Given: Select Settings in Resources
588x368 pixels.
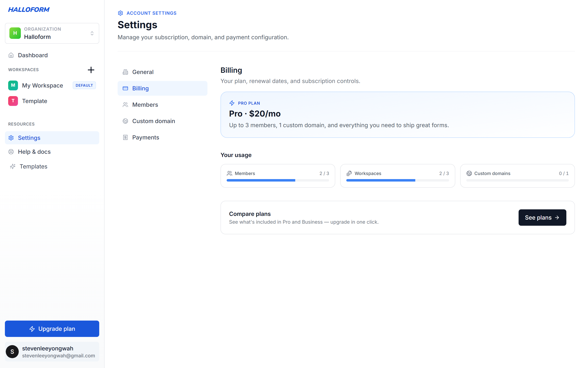Looking at the screenshot, I should pos(52,138).
